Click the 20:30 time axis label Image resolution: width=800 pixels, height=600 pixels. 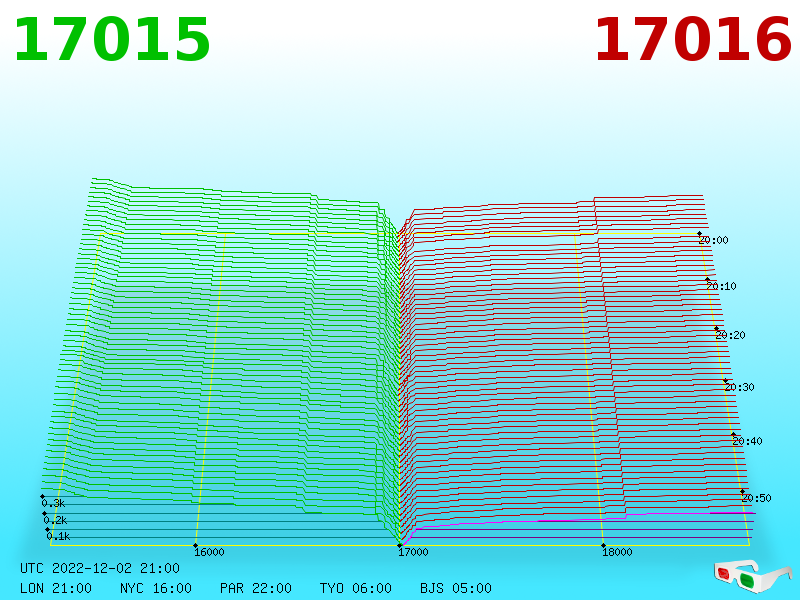739,387
